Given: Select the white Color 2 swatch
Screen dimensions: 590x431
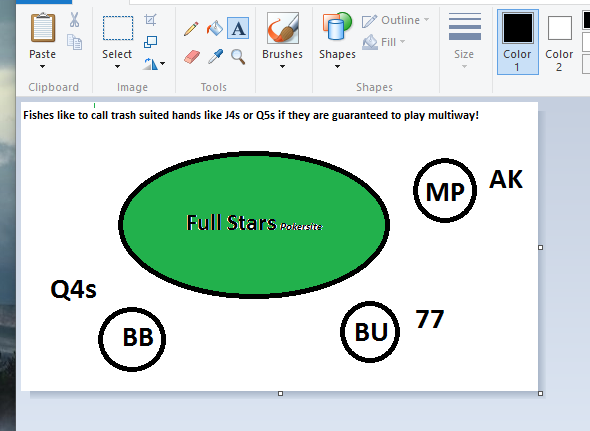Looking at the screenshot, I should tap(560, 42).
